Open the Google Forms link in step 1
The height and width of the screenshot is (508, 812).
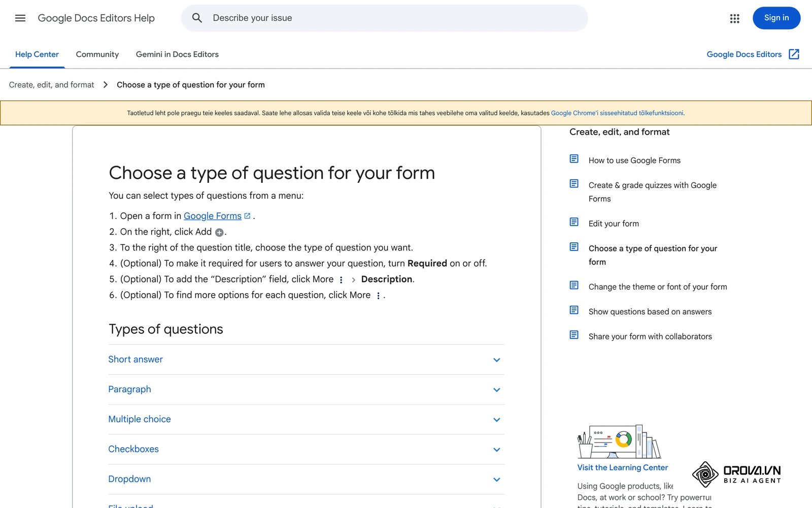coord(213,216)
